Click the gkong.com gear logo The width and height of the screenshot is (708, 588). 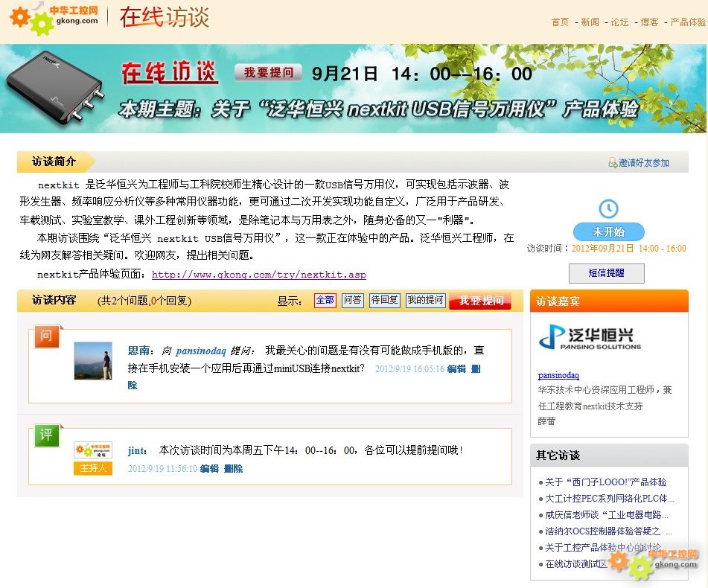coord(54,19)
